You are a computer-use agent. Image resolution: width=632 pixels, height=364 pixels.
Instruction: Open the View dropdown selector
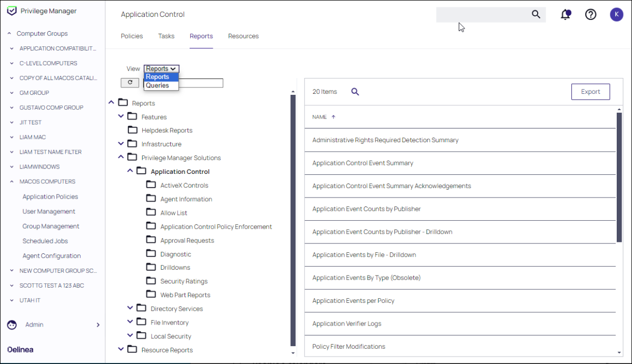(162, 68)
